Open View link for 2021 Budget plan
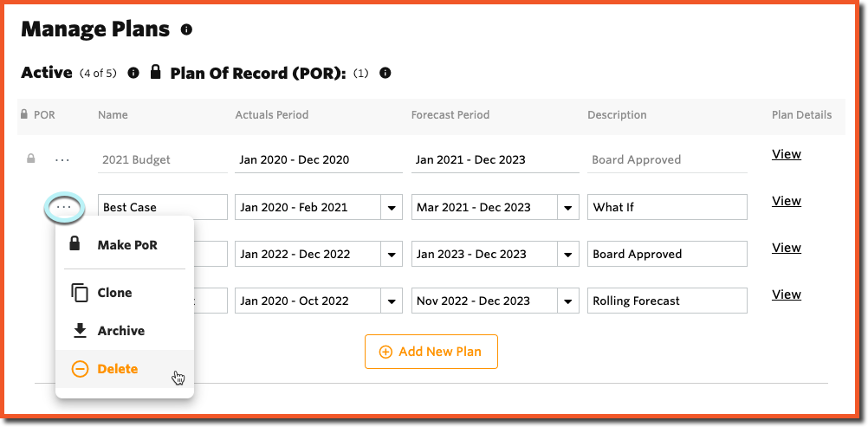 pos(786,154)
